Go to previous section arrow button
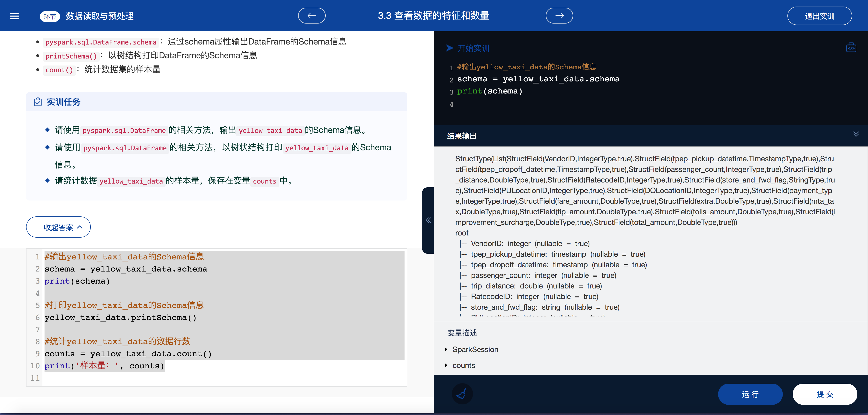The width and height of the screenshot is (868, 415). pyautogui.click(x=312, y=15)
